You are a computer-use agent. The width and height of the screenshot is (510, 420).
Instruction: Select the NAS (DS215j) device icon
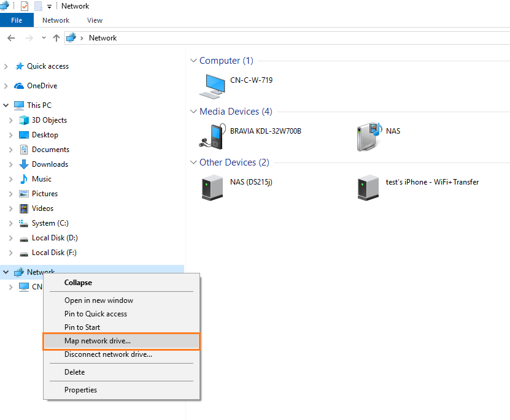click(x=212, y=188)
